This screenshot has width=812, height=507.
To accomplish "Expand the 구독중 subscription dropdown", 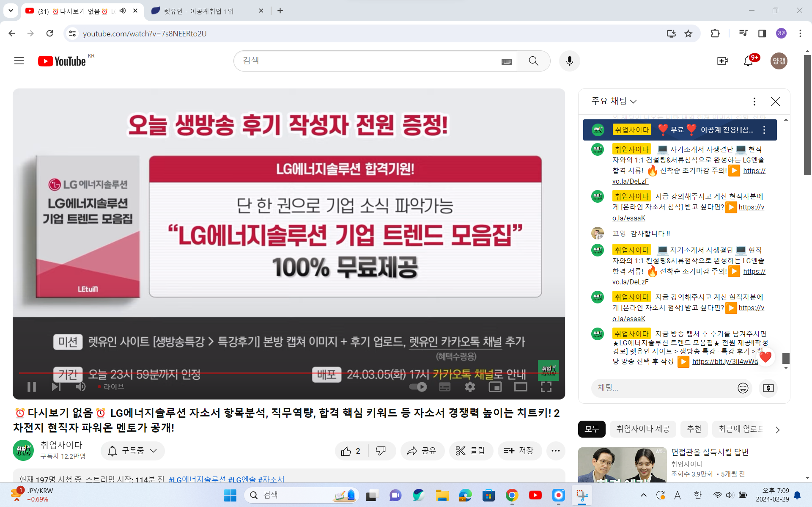I will click(132, 451).
